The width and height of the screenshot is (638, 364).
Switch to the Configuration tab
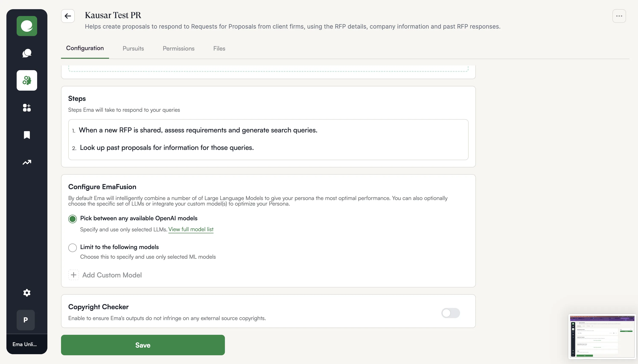(85, 48)
